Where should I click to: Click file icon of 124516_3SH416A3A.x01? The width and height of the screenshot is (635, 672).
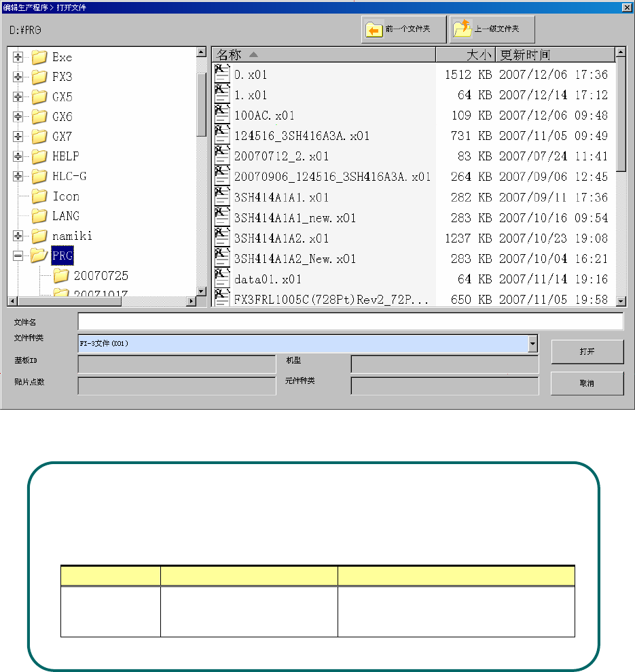[x=222, y=135]
